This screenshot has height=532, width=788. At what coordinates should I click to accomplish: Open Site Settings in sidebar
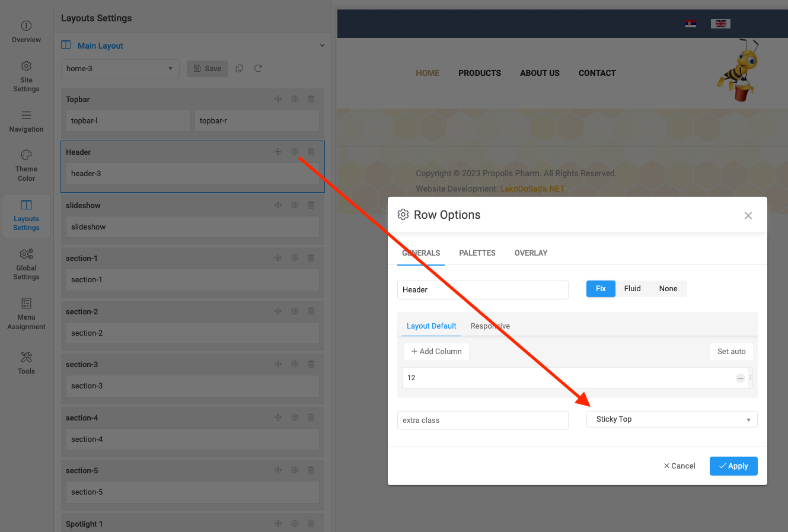26,77
